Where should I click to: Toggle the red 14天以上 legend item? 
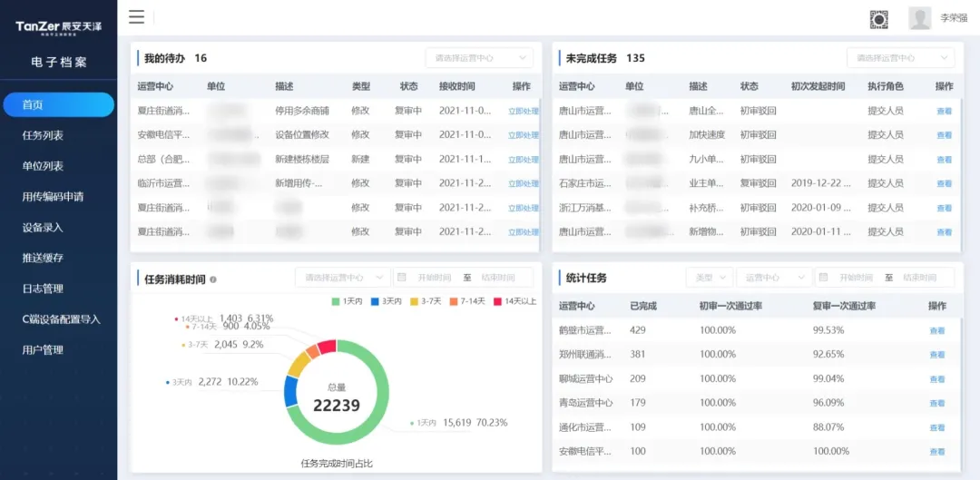514,301
